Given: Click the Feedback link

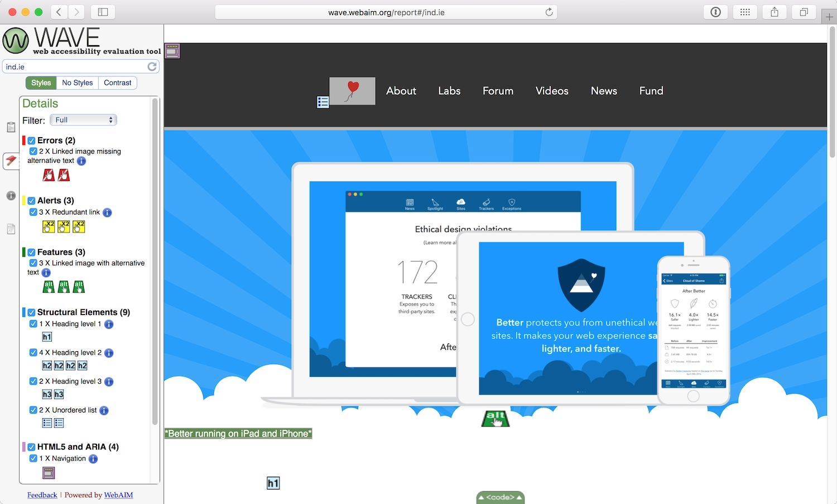Looking at the screenshot, I should 42,495.
